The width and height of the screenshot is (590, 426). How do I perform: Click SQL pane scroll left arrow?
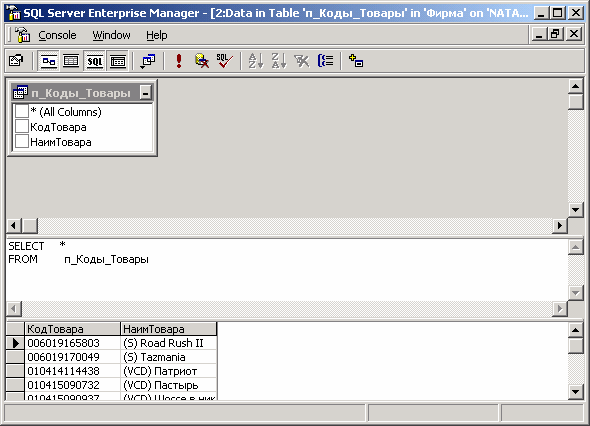coord(14,309)
